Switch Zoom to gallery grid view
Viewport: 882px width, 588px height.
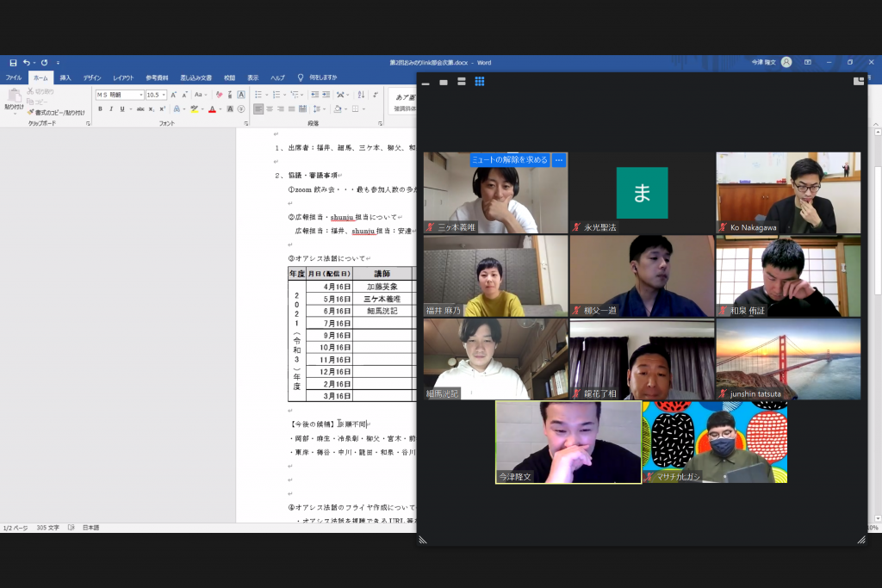[479, 82]
